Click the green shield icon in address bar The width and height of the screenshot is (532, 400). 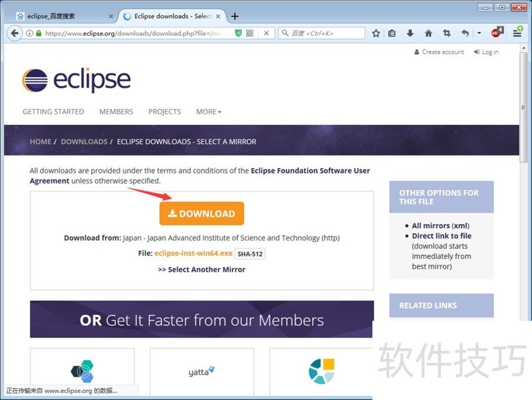point(239,33)
